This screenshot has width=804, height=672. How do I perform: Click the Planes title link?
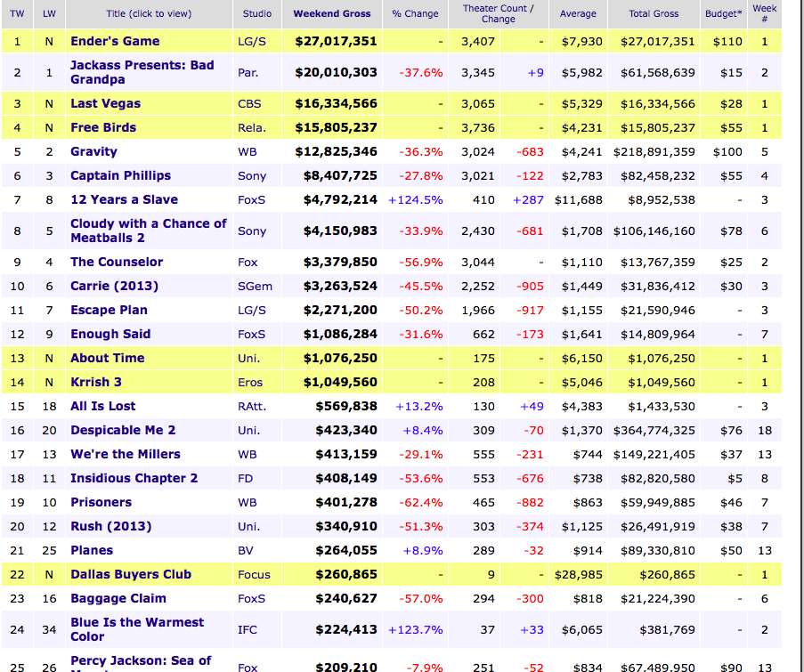click(x=92, y=551)
